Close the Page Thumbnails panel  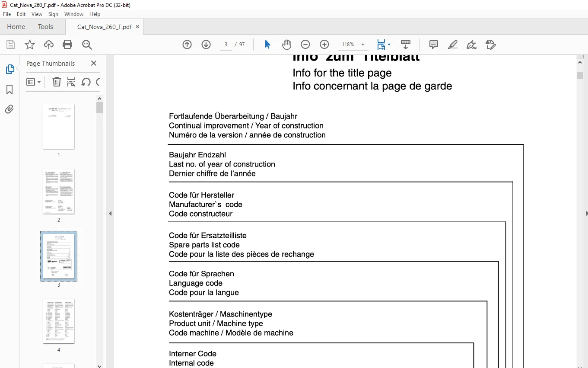click(94, 63)
